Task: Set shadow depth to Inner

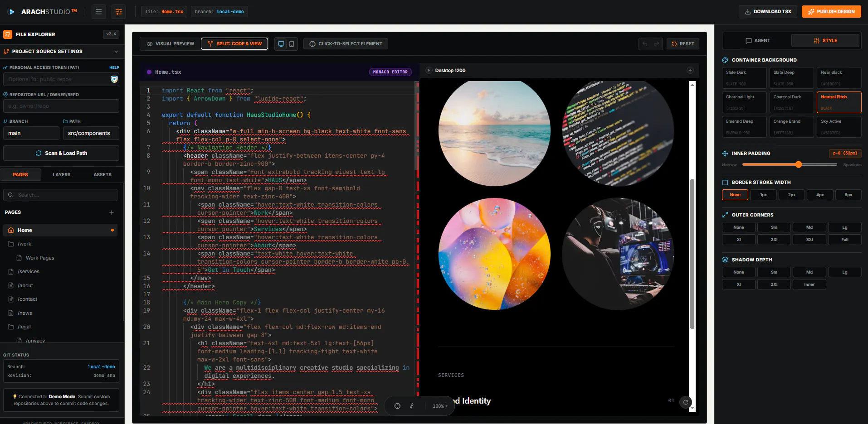Action: pos(809,284)
